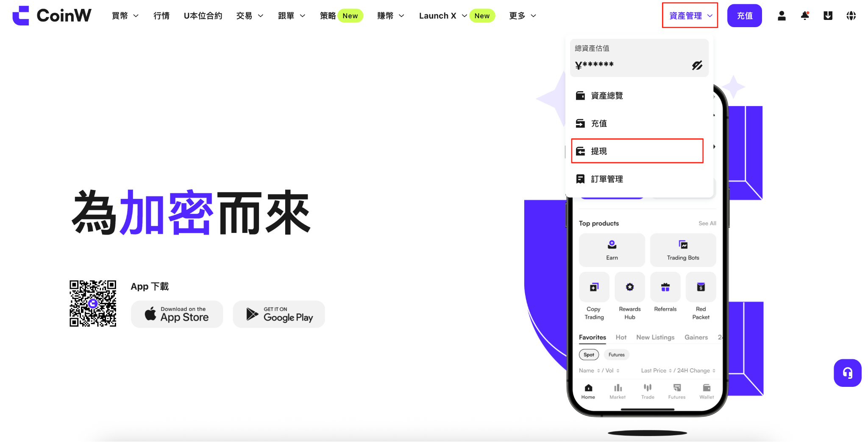
Task: Click the purple 充值 deposit button
Action: coord(745,16)
